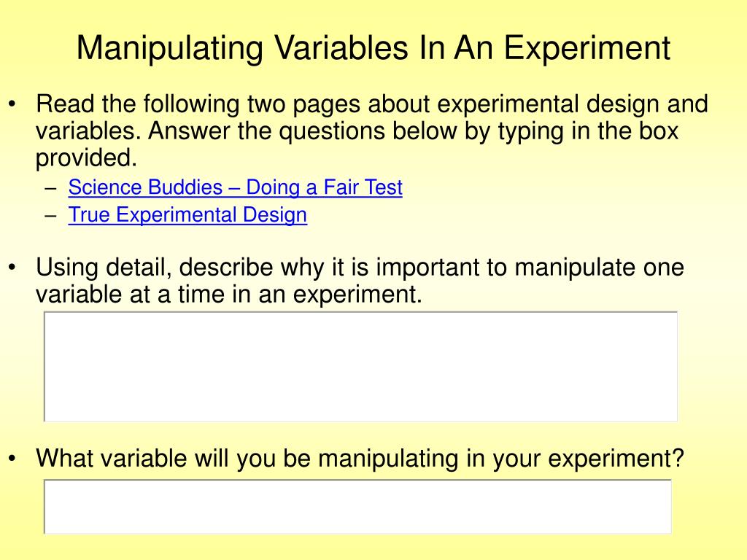Click the answer box below the manipulate-one-variable question

[361, 366]
